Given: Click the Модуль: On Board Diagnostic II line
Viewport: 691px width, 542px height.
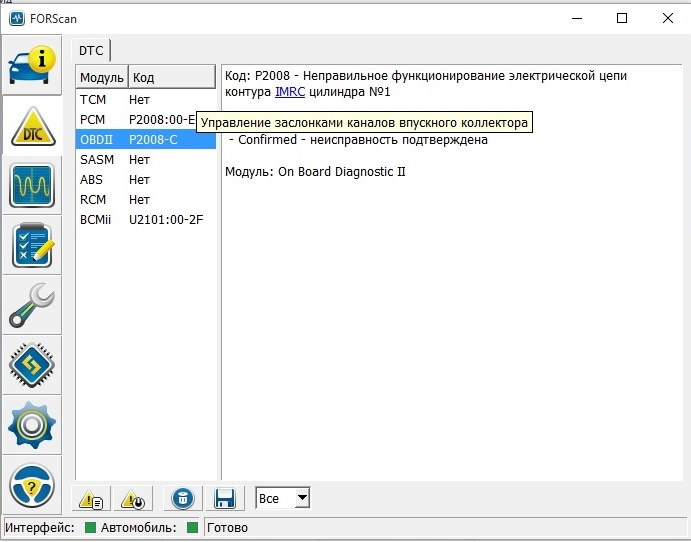Looking at the screenshot, I should (x=315, y=171).
